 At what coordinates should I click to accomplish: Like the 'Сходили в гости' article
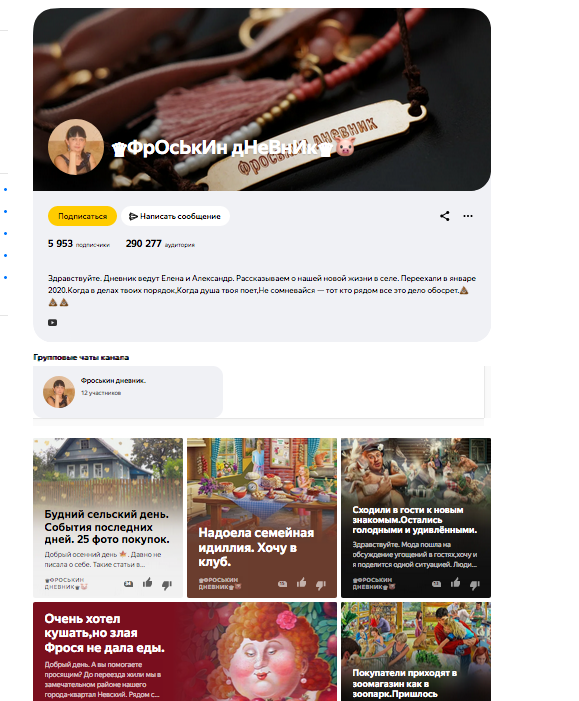click(456, 583)
